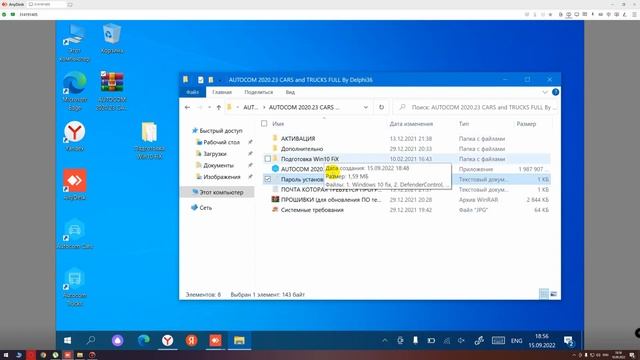Open the Файл tab in Explorer

[193, 92]
